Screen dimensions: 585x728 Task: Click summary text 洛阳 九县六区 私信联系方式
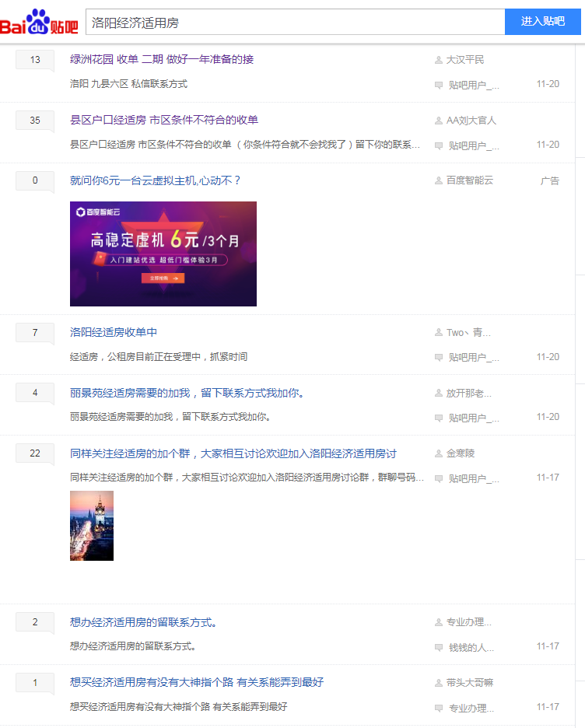pos(128,84)
